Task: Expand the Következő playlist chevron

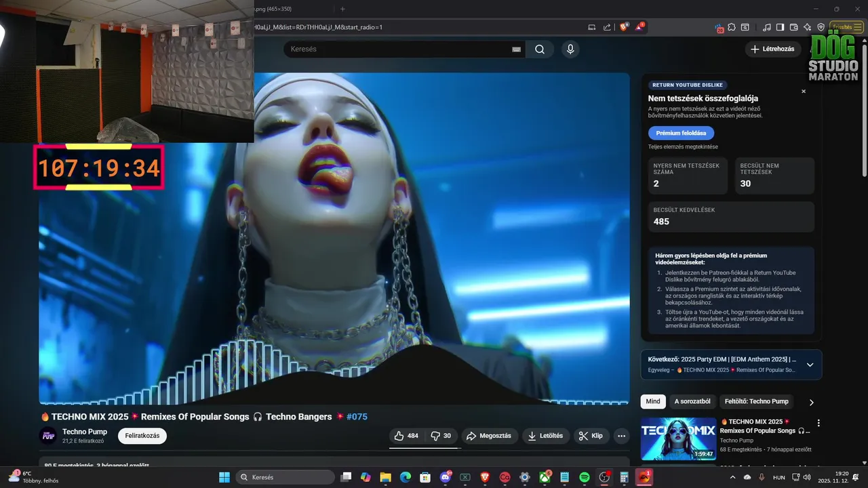Action: (x=810, y=365)
